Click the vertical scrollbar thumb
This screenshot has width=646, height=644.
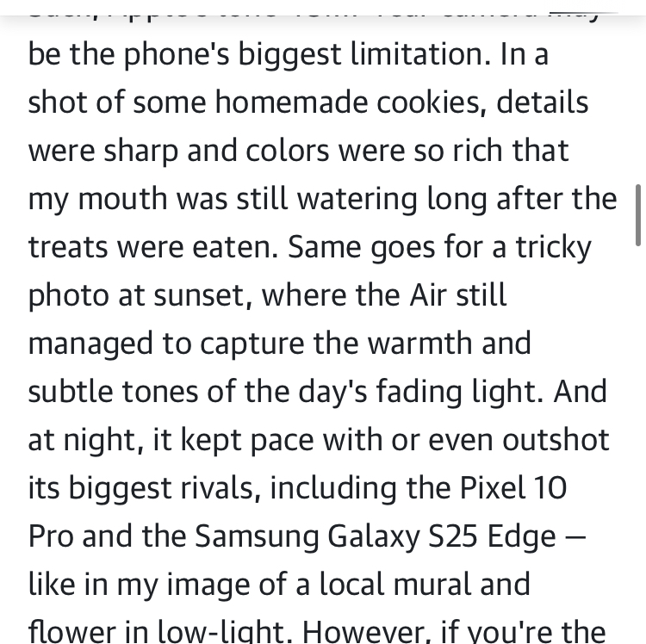point(638,215)
